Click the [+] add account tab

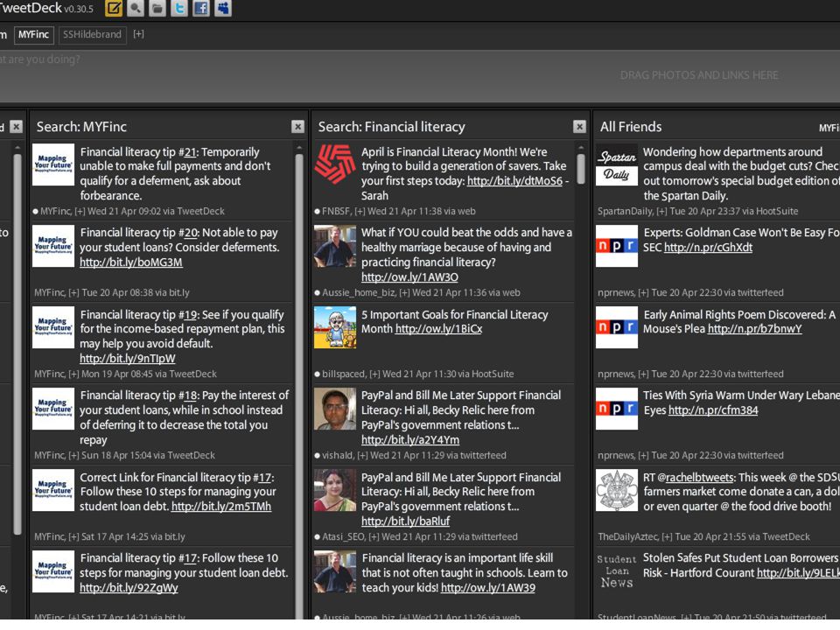pyautogui.click(x=139, y=34)
